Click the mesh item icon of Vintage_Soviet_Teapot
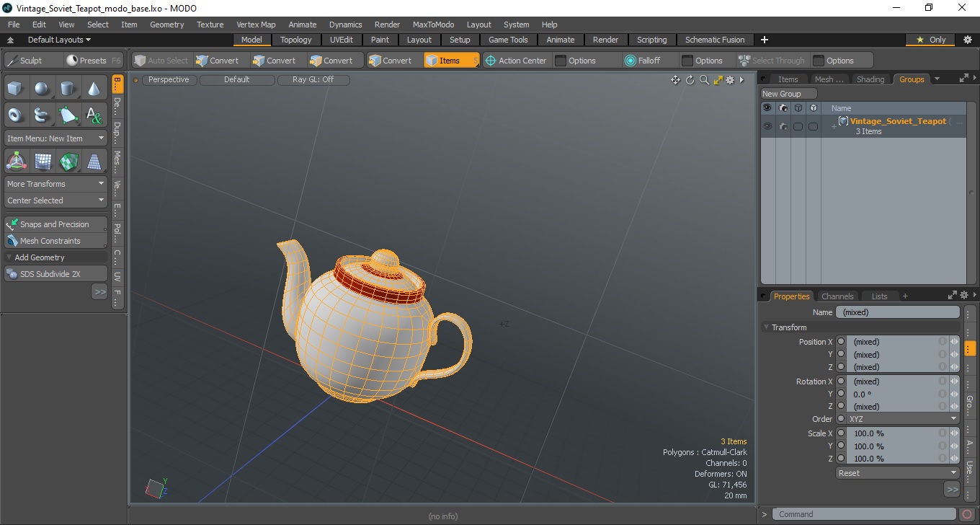 tap(843, 121)
